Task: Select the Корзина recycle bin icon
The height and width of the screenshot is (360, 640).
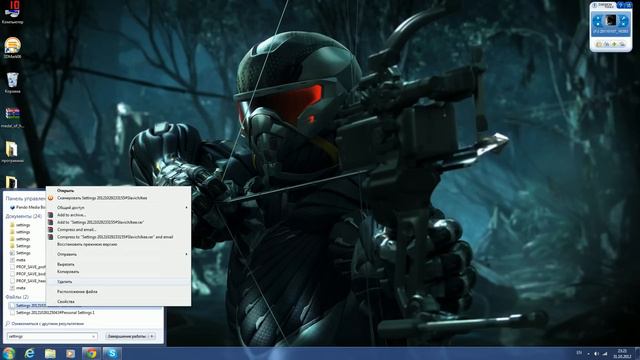Action: tap(12, 83)
